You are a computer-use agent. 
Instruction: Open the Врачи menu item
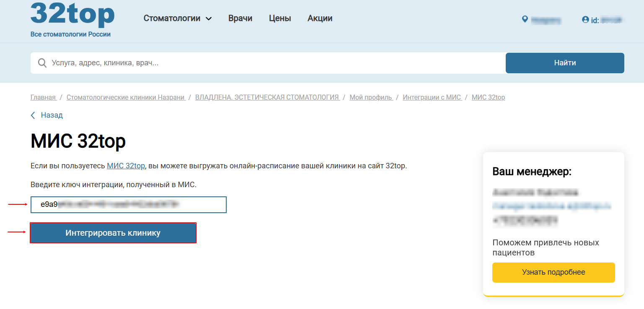point(241,18)
